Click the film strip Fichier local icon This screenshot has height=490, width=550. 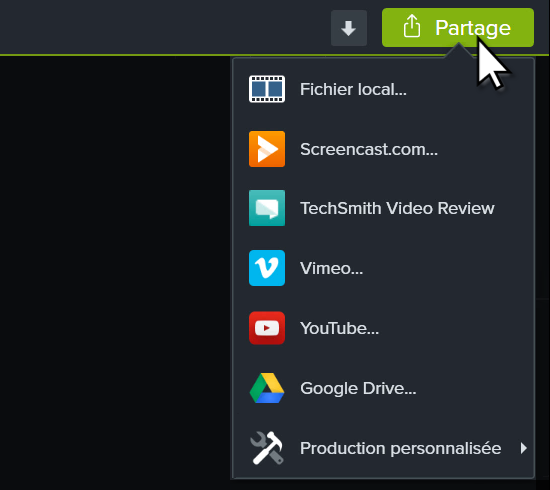(x=267, y=89)
